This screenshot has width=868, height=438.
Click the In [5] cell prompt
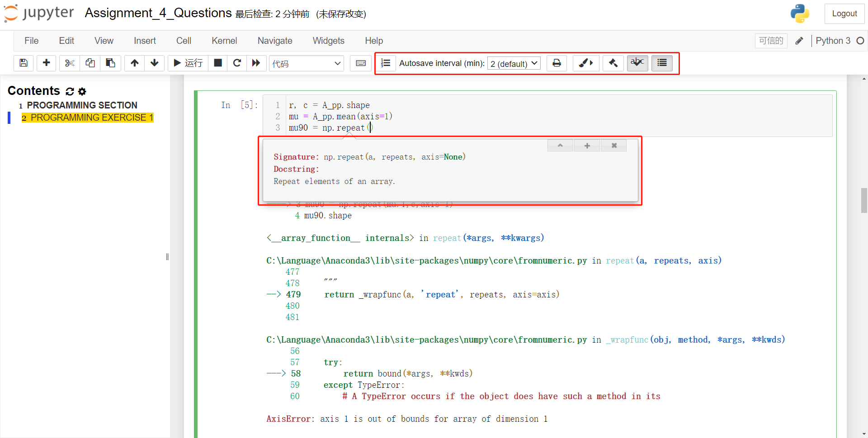tap(239, 105)
